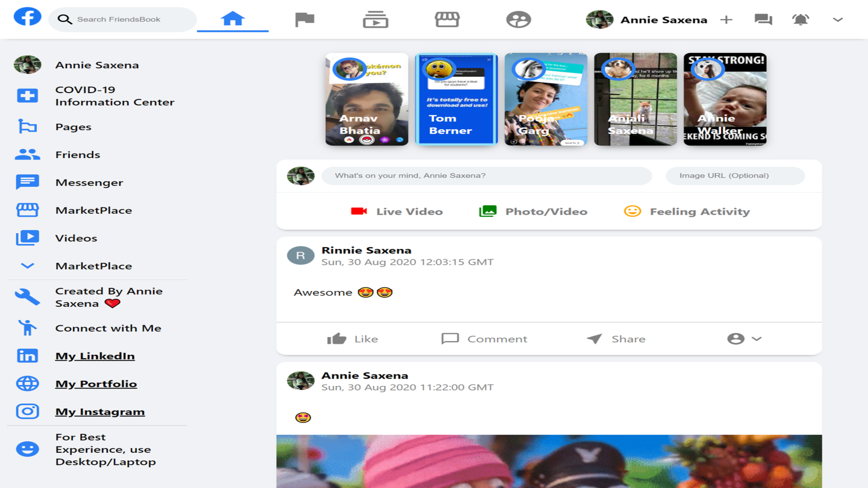Open the Watch videos tab
The image size is (868, 488).
tap(375, 19)
